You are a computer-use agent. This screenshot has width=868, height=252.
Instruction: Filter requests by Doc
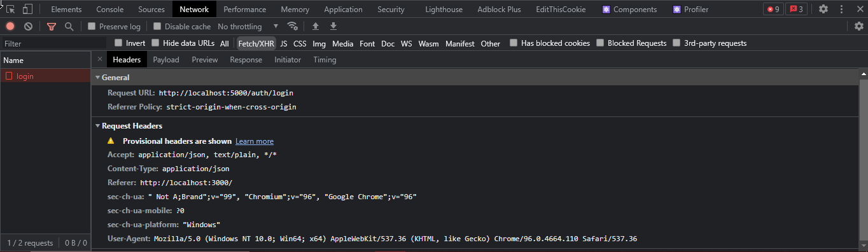point(388,43)
